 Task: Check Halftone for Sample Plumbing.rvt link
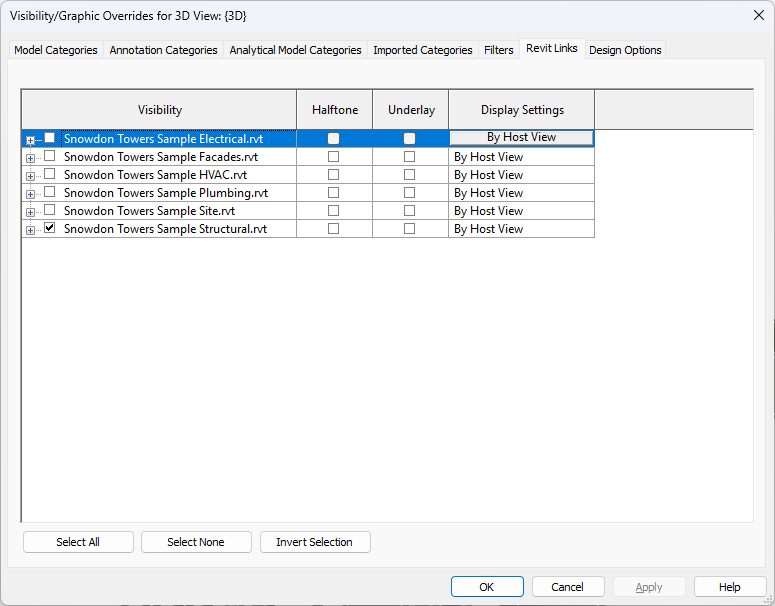[x=334, y=192]
